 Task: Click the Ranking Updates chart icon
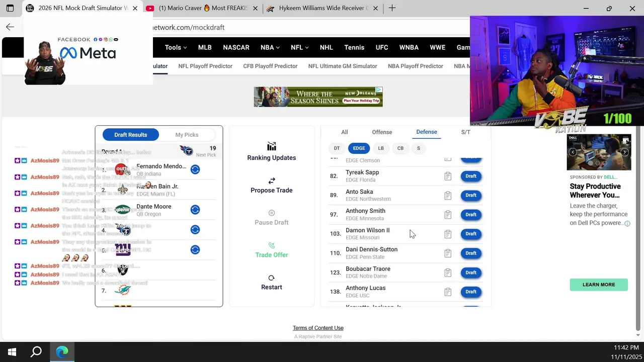coord(272,146)
